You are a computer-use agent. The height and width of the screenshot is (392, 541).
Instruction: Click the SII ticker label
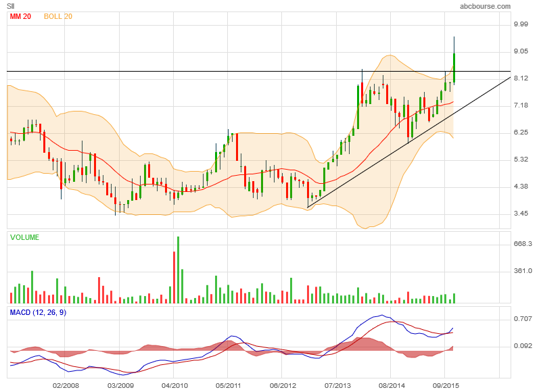coord(10,6)
